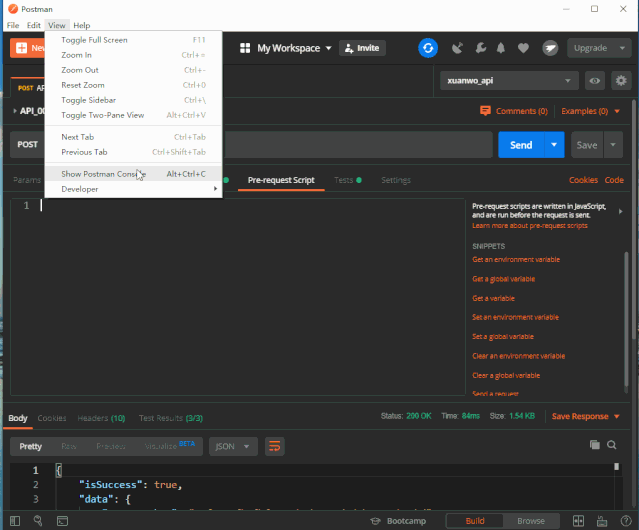
Task: Open the Help menu
Action: point(82,25)
